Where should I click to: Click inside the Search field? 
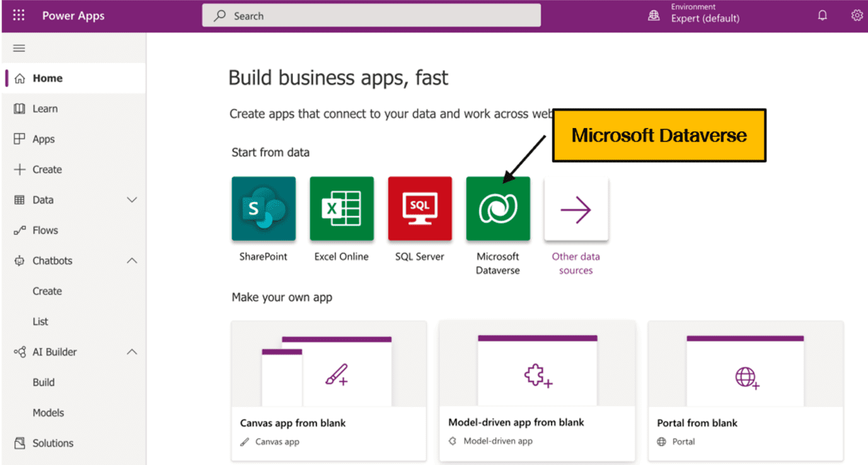point(371,15)
